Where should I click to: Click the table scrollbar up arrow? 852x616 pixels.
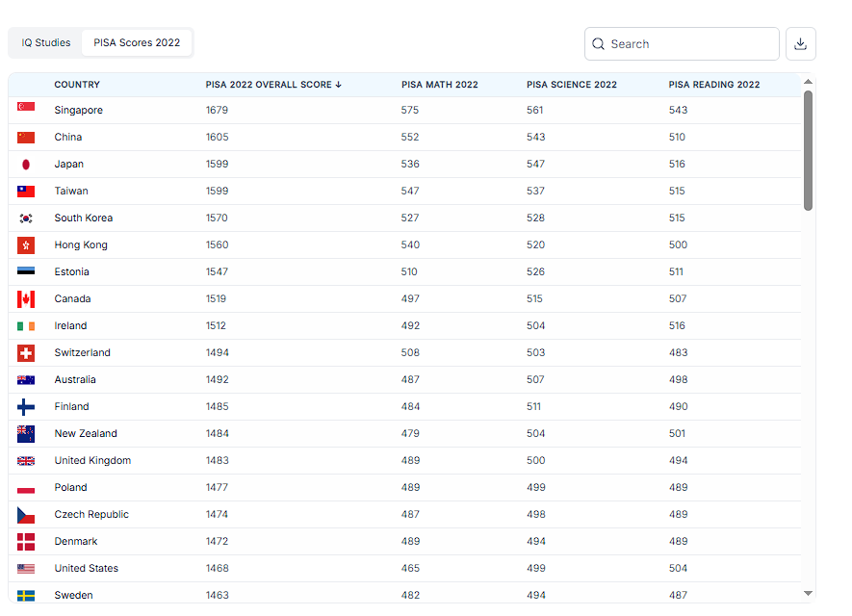point(808,82)
